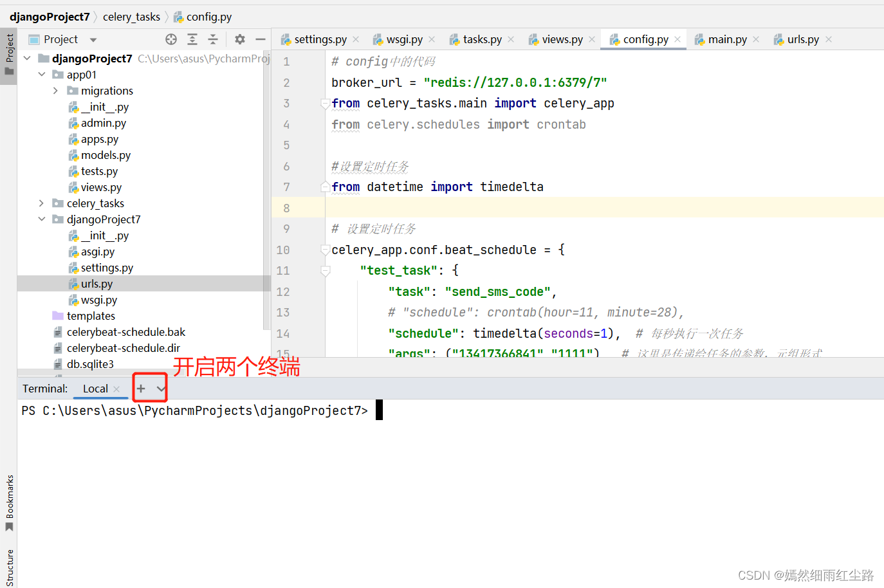Fold the import statement on line 3
This screenshot has height=588, width=884.
click(325, 103)
